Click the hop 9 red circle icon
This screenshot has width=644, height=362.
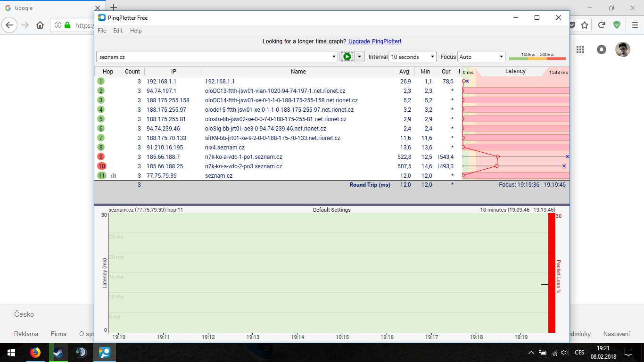pos(101,156)
